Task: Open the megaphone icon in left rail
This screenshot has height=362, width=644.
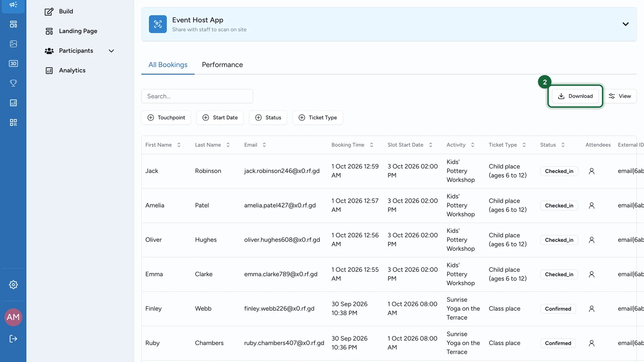Action: (x=13, y=5)
